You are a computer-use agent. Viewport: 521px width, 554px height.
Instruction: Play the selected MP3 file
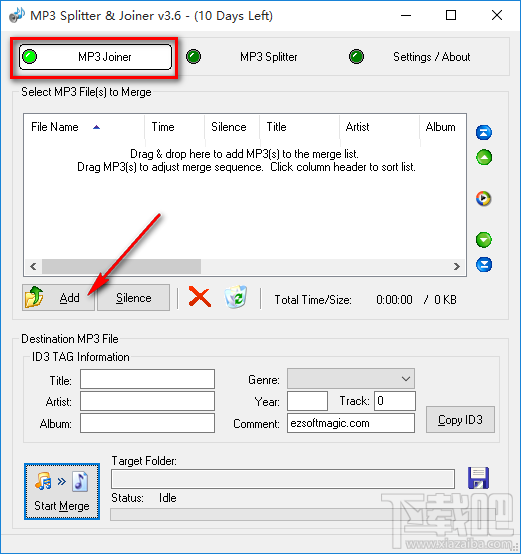483,198
